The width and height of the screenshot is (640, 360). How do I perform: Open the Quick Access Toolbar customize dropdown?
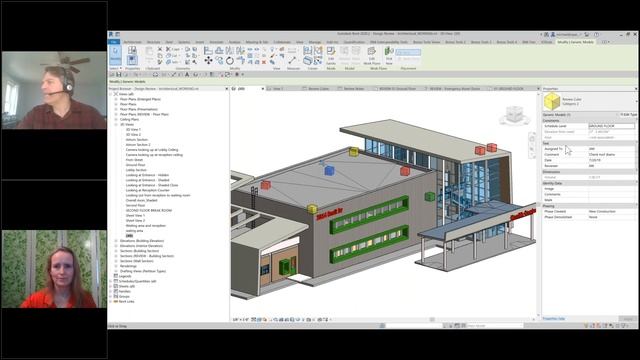(242, 75)
